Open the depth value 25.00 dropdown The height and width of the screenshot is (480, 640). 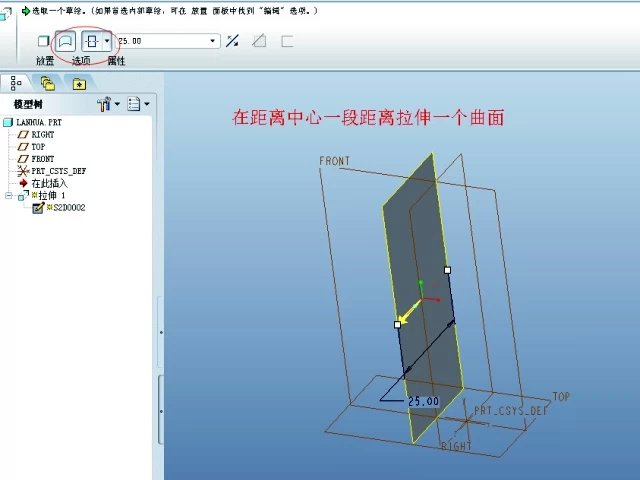213,42
